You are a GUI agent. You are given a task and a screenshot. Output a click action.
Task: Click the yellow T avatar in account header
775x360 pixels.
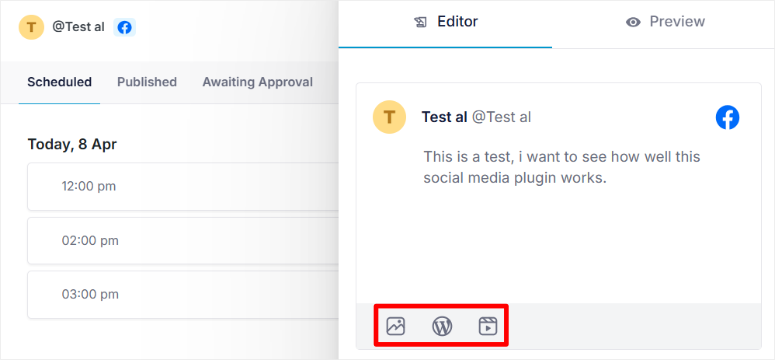pos(31,27)
